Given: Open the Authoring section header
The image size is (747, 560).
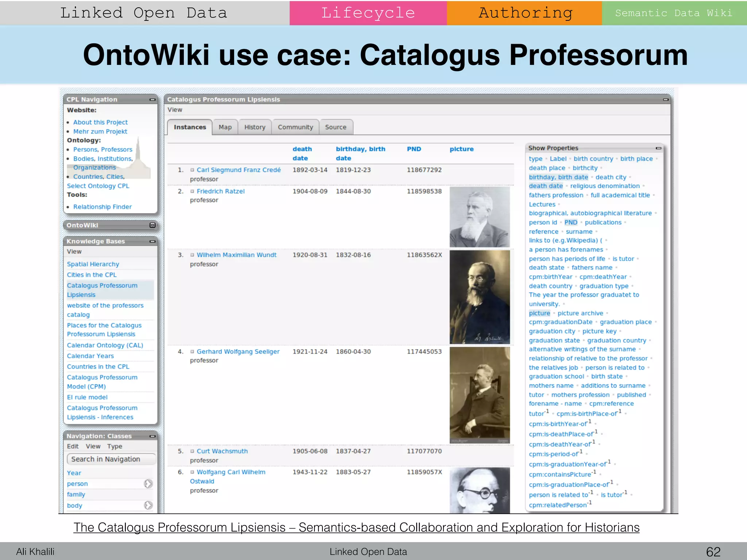Looking at the screenshot, I should pos(525,13).
